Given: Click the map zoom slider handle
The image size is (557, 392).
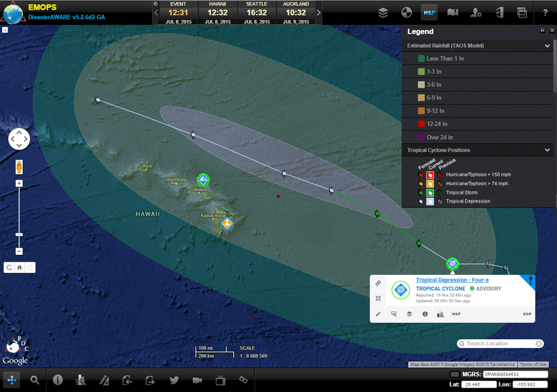Looking at the screenshot, I should click(19, 235).
